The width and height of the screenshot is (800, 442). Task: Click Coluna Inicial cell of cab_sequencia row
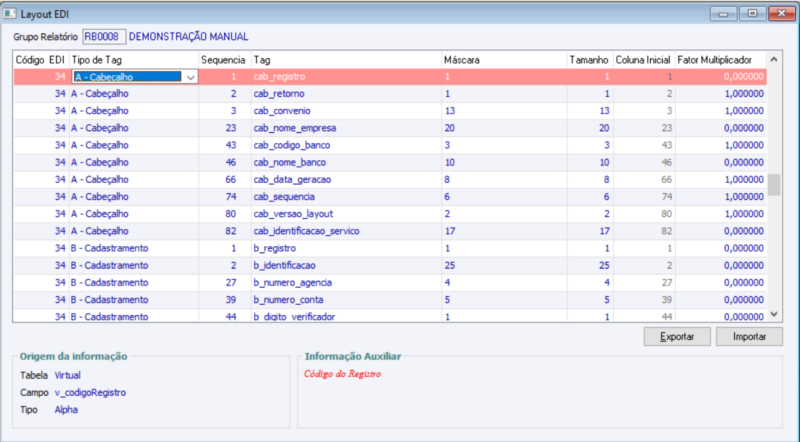[644, 197]
